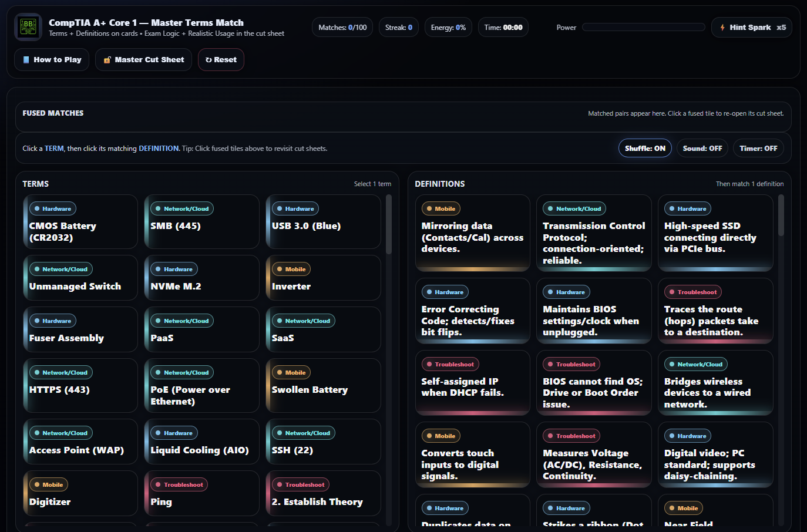Reset the matching game
This screenshot has height=532, width=807.
tap(221, 60)
